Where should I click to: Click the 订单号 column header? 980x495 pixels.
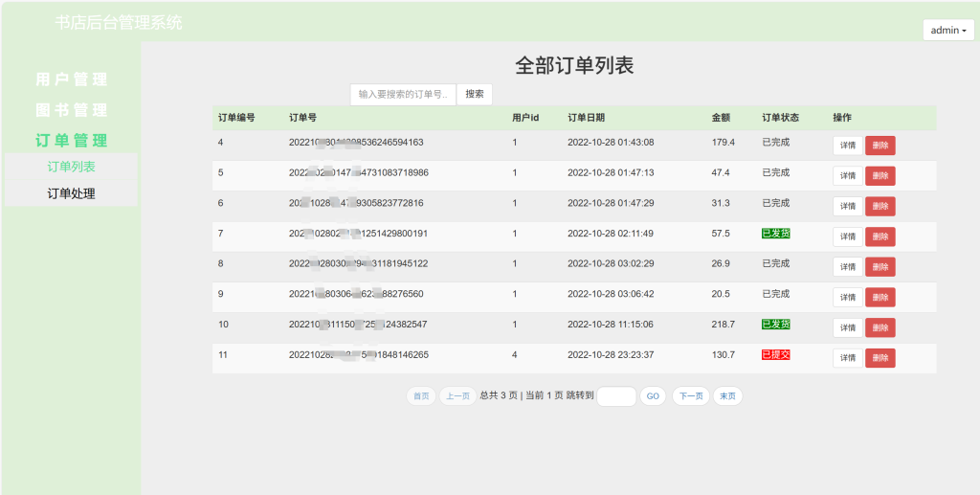[x=302, y=118]
